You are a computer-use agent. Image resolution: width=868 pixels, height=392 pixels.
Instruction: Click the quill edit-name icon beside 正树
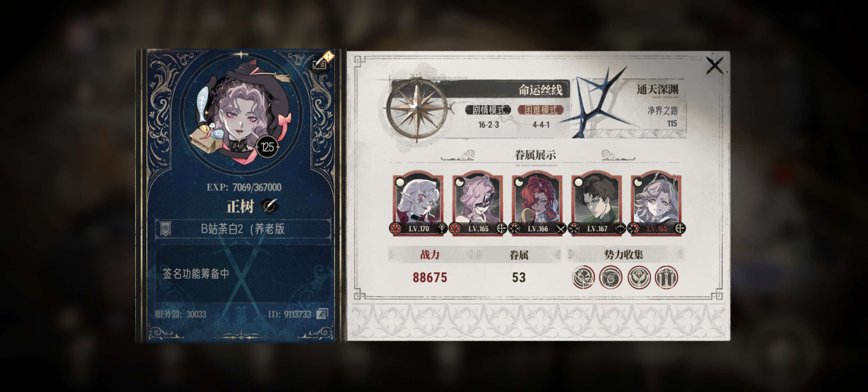[270, 206]
